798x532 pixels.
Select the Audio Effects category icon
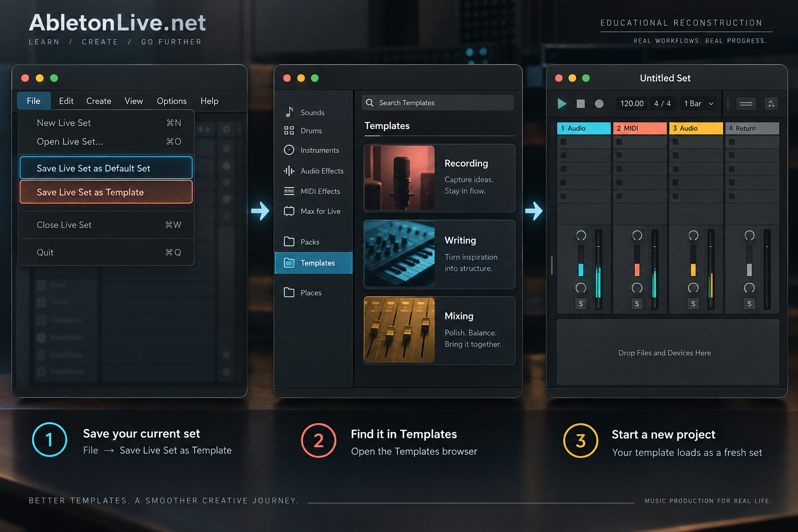[289, 170]
